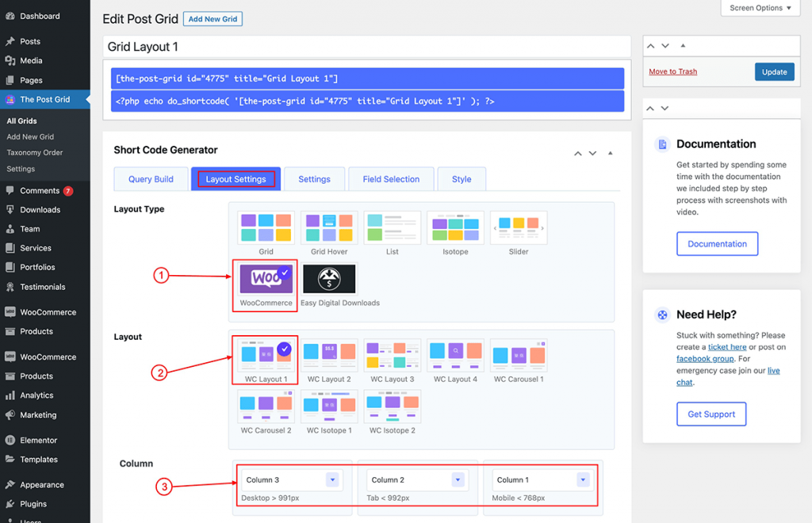Click the Documentation heading's page icon
The image size is (812, 523).
point(662,144)
